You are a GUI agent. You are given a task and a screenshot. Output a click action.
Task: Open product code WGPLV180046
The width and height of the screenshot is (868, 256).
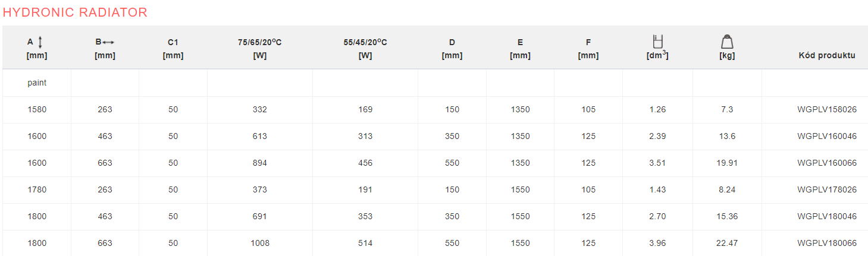(827, 217)
